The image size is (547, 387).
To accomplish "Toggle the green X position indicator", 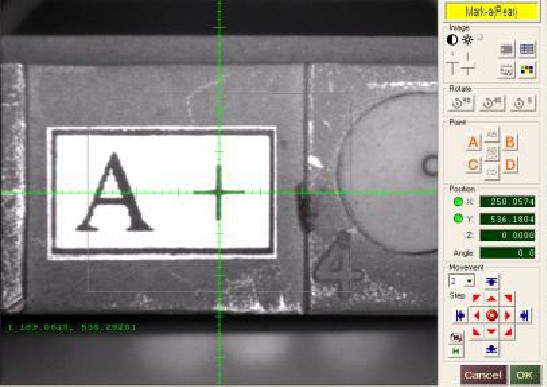I will pos(458,201).
